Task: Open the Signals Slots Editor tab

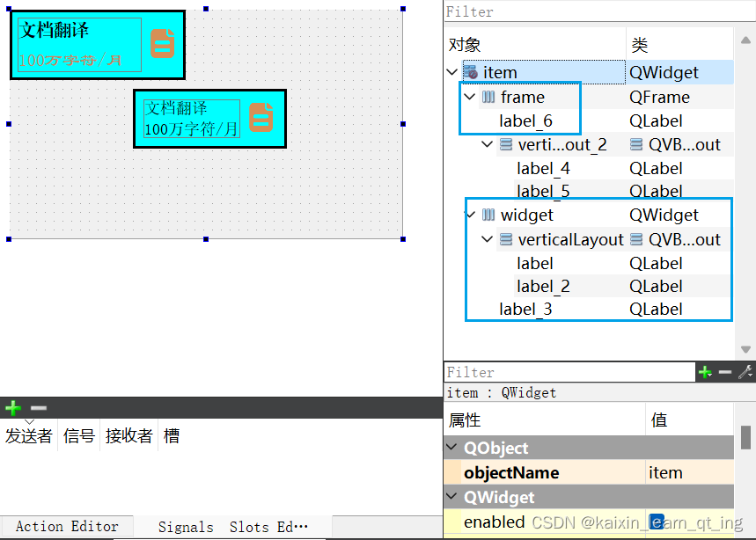Action: click(x=231, y=527)
